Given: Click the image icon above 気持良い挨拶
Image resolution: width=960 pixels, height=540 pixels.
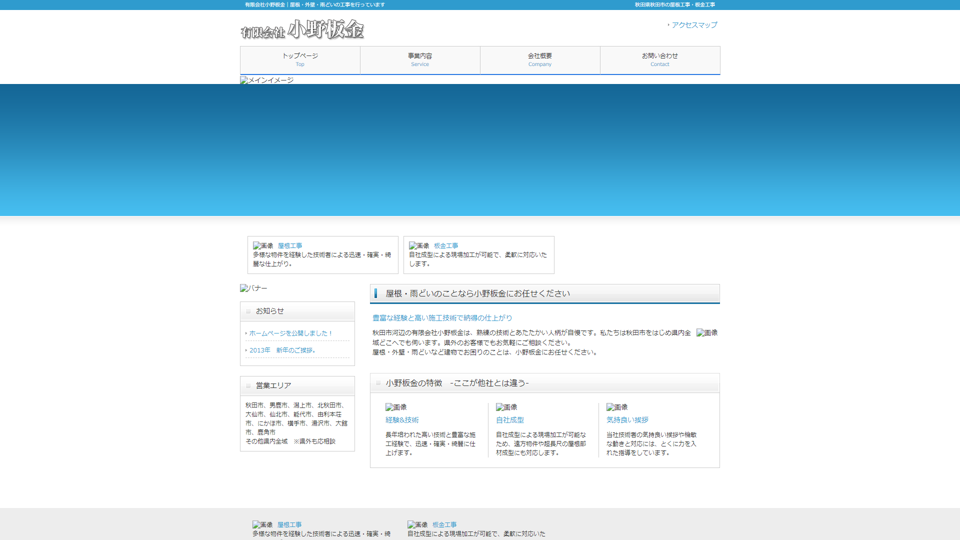Looking at the screenshot, I should pyautogui.click(x=617, y=408).
